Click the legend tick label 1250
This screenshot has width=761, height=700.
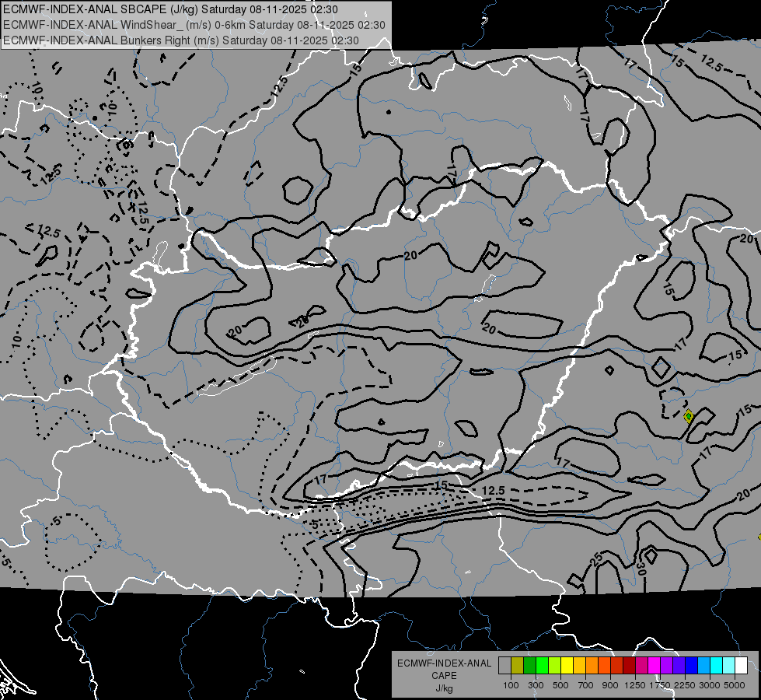pos(635,685)
